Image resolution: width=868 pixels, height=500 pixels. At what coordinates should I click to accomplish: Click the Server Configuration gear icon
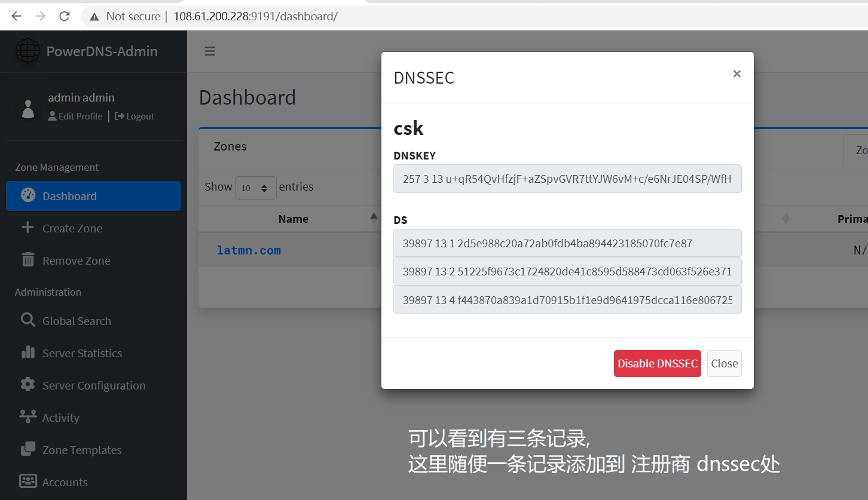coord(28,385)
